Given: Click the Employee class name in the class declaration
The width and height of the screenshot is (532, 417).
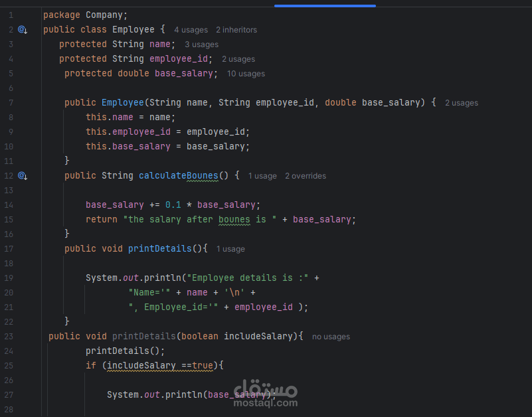Looking at the screenshot, I should click(133, 29).
